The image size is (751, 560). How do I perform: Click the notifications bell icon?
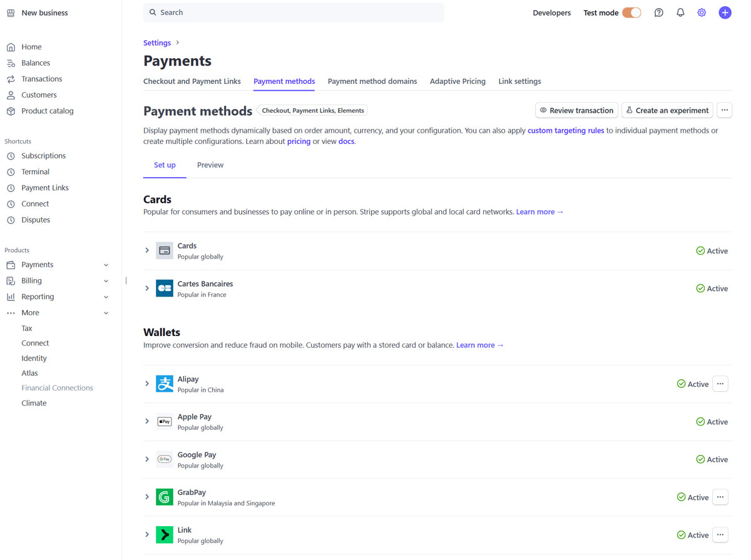tap(680, 13)
